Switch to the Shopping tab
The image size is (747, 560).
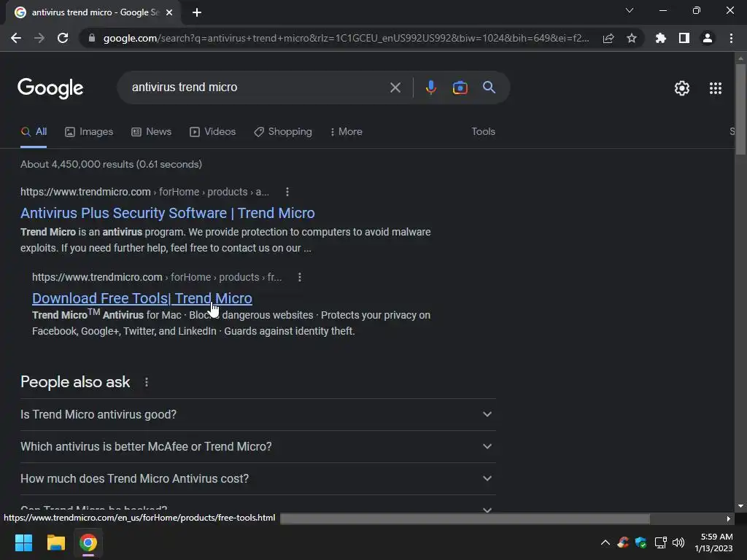point(283,131)
